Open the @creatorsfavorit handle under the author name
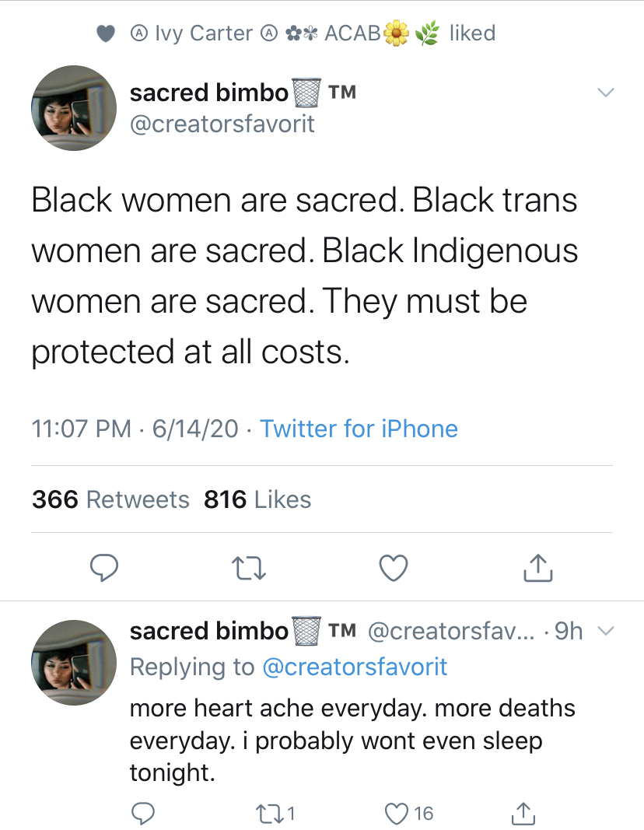Screen dimensions: 644x830 pyautogui.click(x=222, y=124)
